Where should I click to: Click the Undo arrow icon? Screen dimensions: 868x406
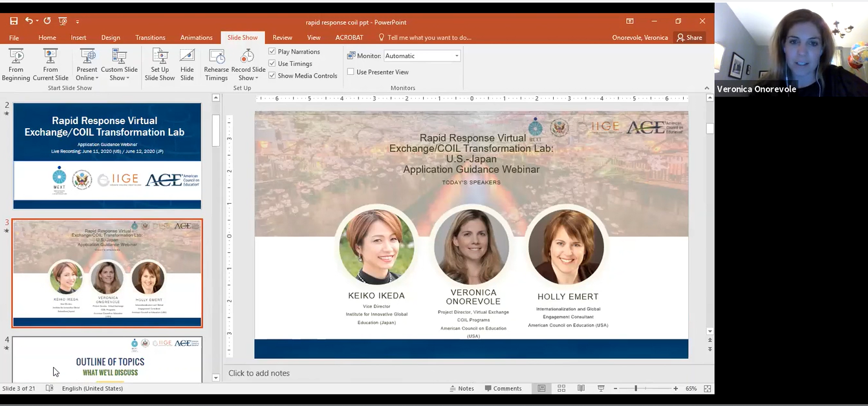click(28, 21)
